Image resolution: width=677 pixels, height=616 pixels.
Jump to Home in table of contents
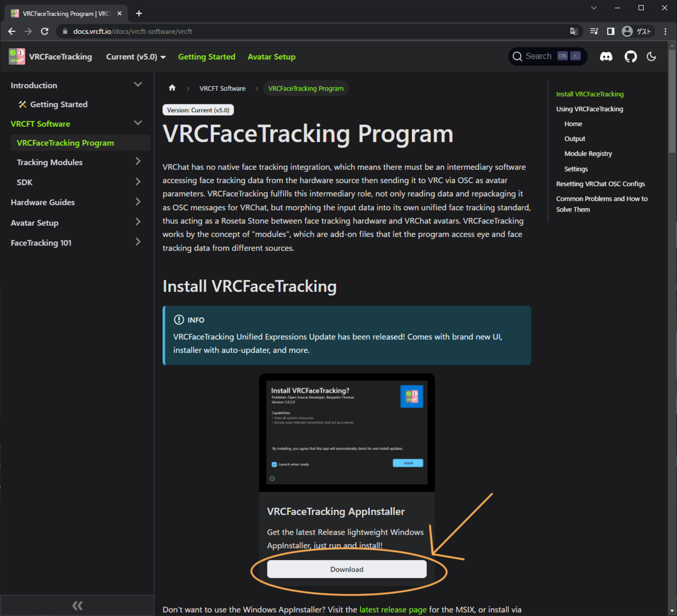point(573,124)
